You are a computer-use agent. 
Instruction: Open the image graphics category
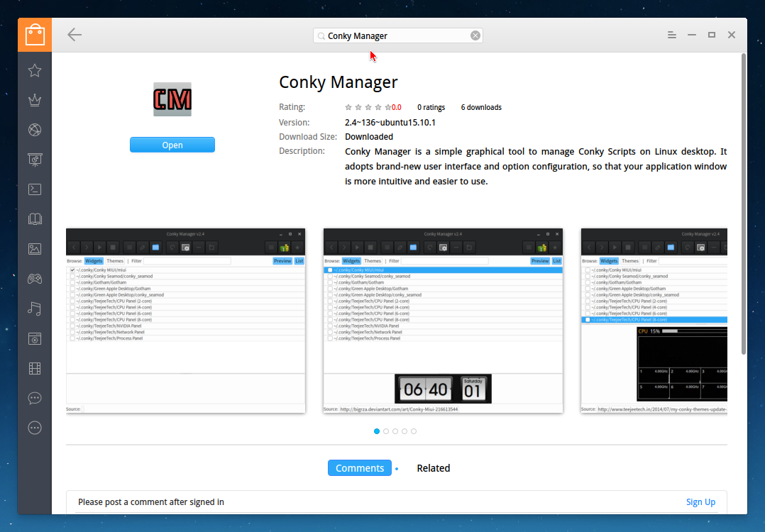(x=35, y=249)
